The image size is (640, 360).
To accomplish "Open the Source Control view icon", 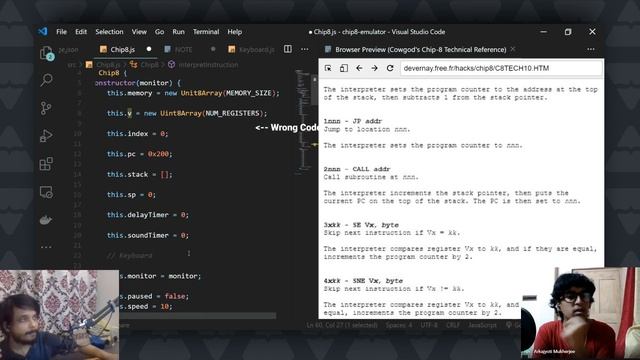I will (46, 108).
